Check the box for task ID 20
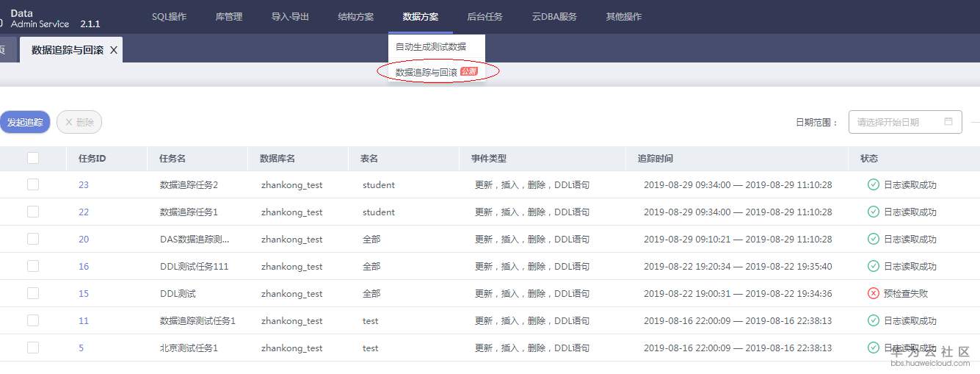The height and width of the screenshot is (374, 980). 33,239
